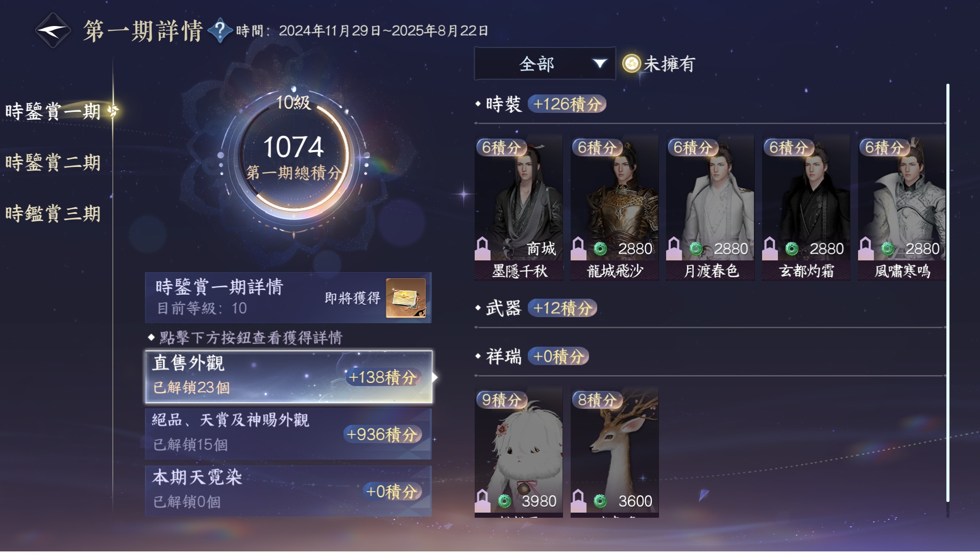Open the 全部 filter dropdown
The width and height of the screenshot is (980, 555).
pyautogui.click(x=545, y=64)
